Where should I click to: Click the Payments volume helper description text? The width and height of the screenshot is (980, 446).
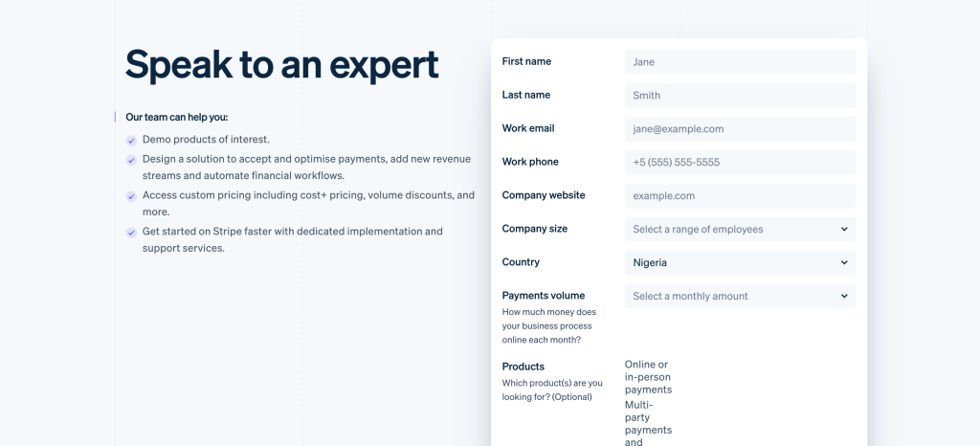click(x=548, y=326)
